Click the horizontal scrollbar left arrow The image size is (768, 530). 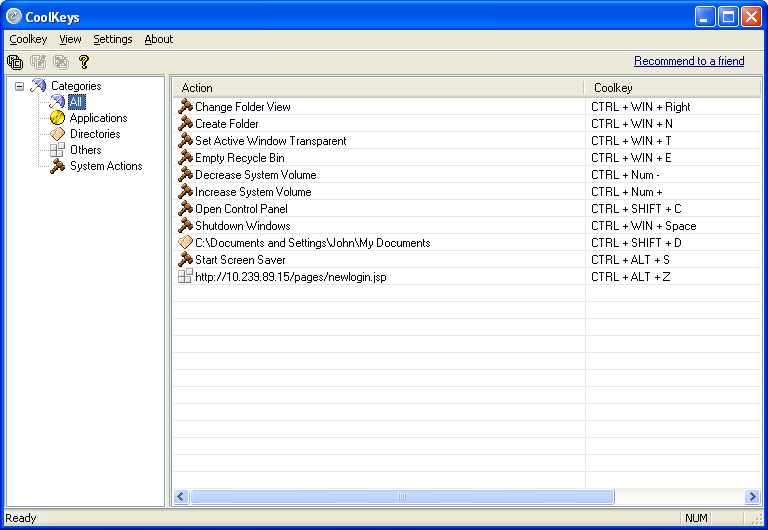181,497
